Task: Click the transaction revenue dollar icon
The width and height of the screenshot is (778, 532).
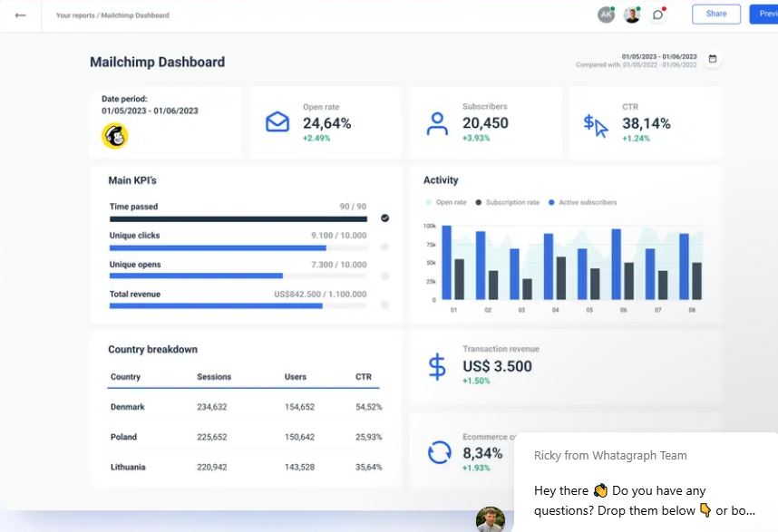Action: pyautogui.click(x=437, y=367)
